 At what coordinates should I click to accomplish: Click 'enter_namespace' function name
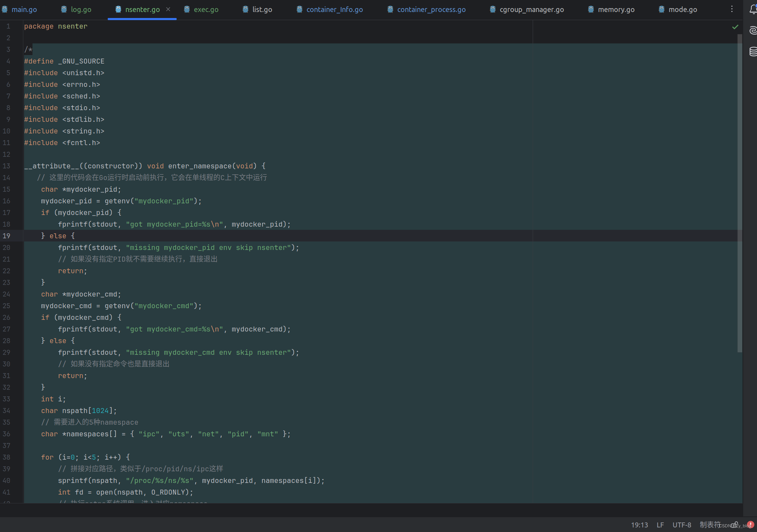200,166
